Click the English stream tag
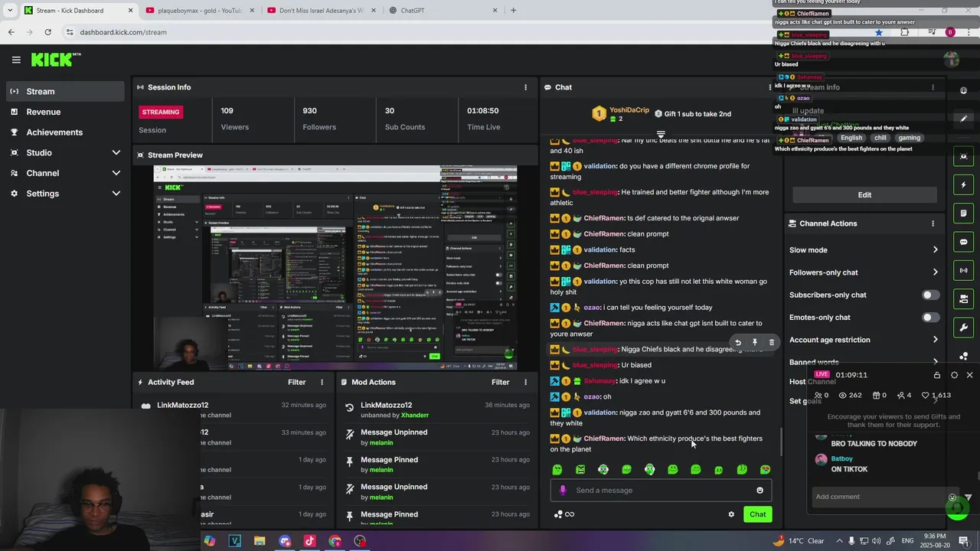This screenshot has height=551, width=980. [x=851, y=138]
